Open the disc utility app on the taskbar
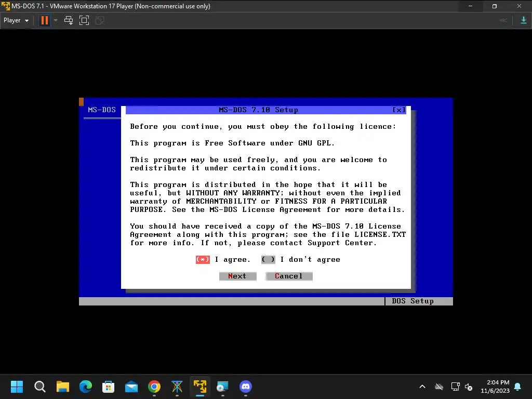532x399 pixels. (222, 387)
